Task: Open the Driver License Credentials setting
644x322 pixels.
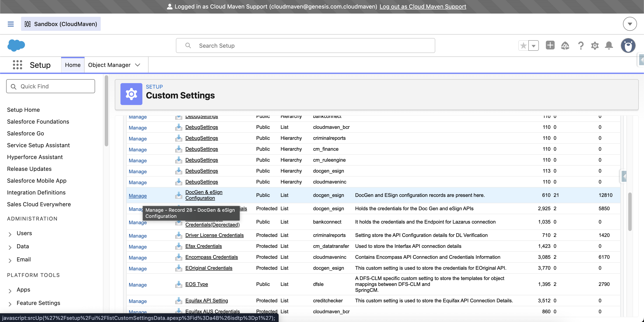Action: 214,235
